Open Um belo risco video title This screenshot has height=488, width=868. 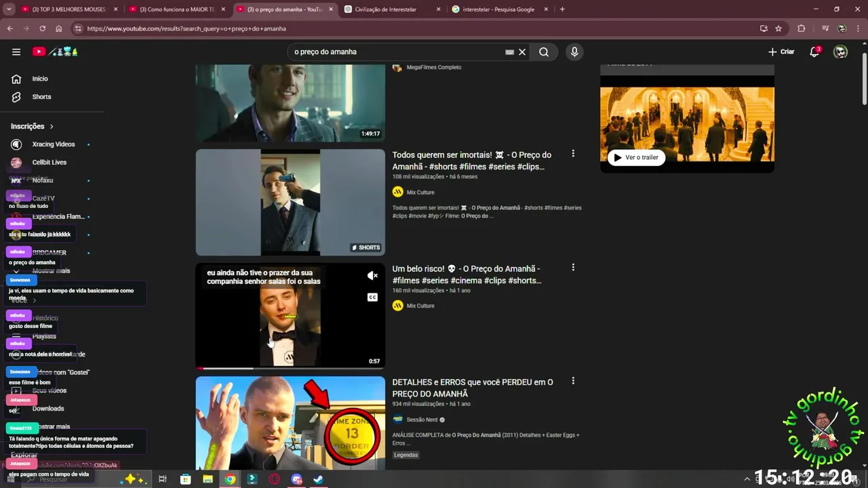[x=467, y=274]
